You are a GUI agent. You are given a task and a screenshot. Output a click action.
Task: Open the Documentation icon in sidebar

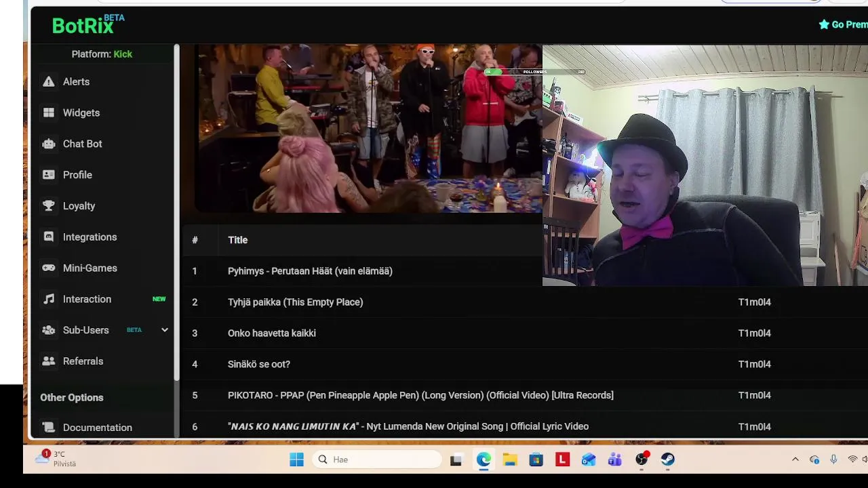click(x=48, y=428)
